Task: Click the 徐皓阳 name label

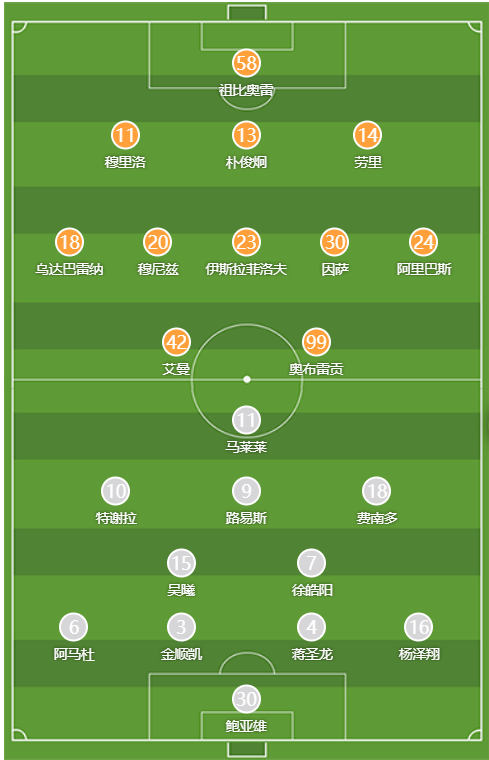Action: 312,590
